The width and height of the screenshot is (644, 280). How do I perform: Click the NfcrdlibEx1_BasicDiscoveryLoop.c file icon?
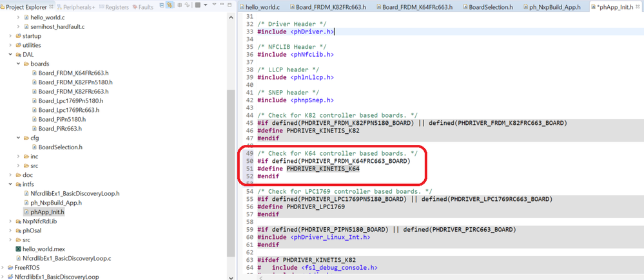point(18,258)
